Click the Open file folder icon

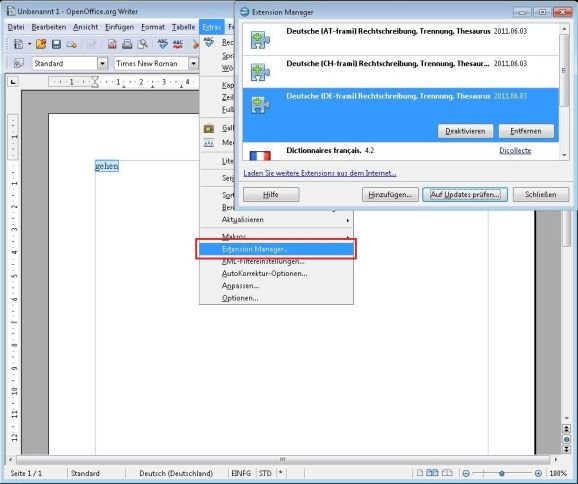coord(41,44)
